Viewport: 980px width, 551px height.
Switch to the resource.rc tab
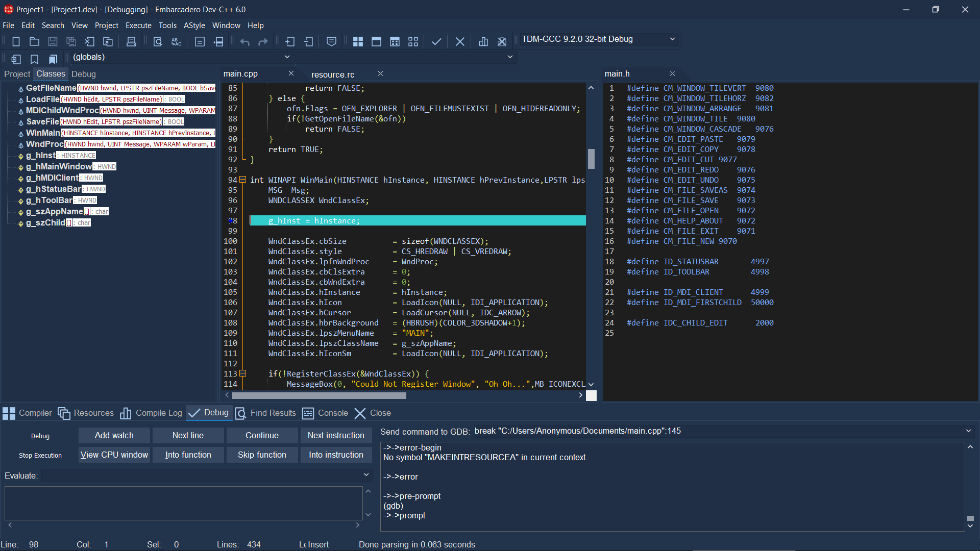tap(333, 74)
